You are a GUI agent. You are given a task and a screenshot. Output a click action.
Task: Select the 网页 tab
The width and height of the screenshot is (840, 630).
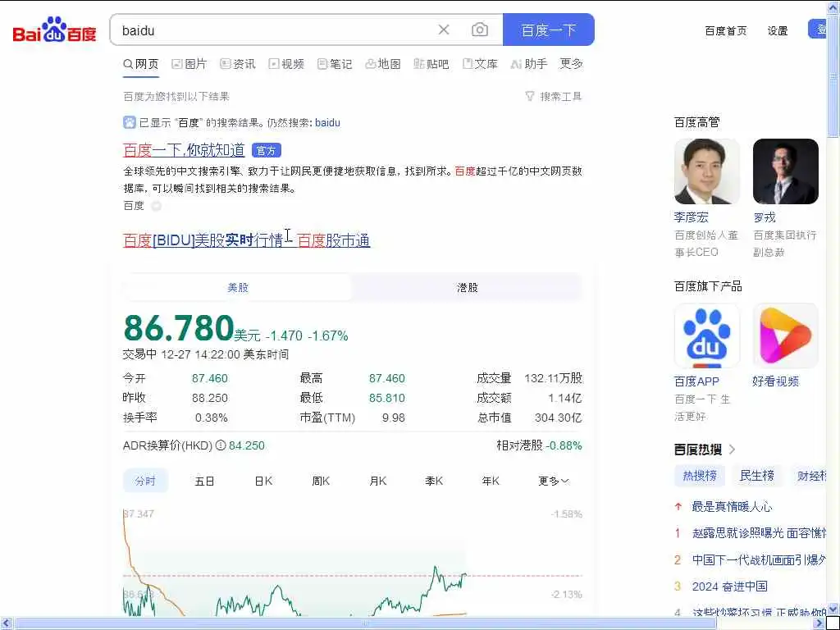point(141,64)
